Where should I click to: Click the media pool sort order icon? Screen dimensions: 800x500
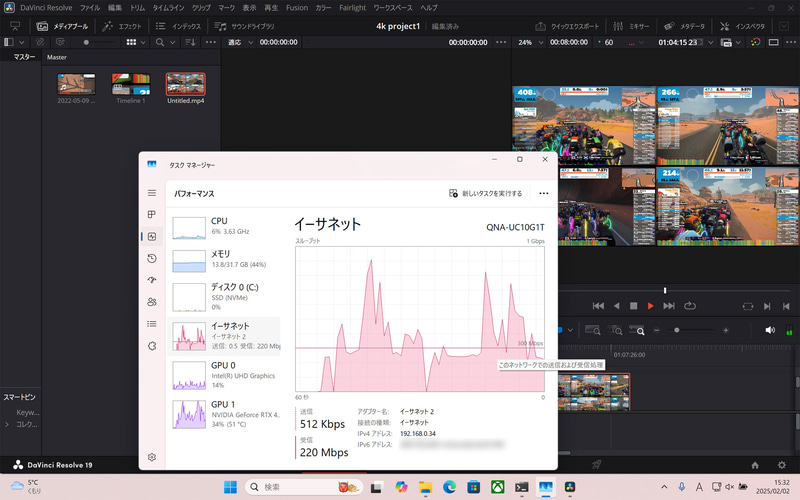tap(190, 42)
